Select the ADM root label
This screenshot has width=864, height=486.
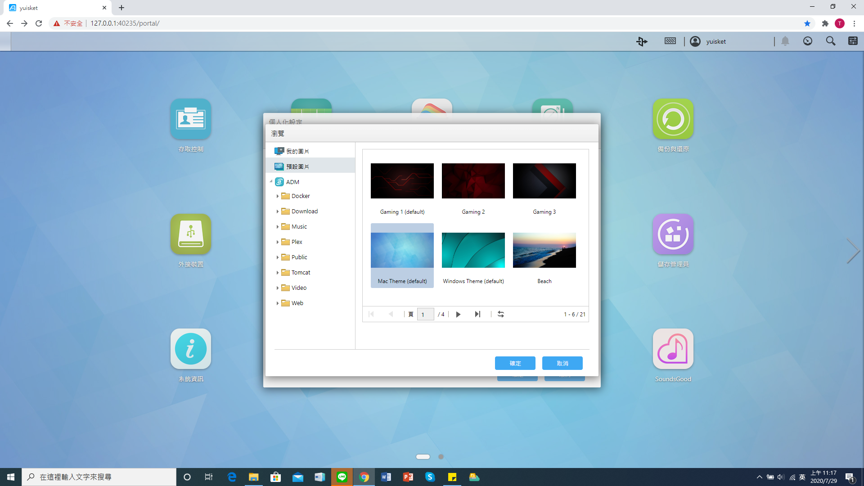click(292, 182)
